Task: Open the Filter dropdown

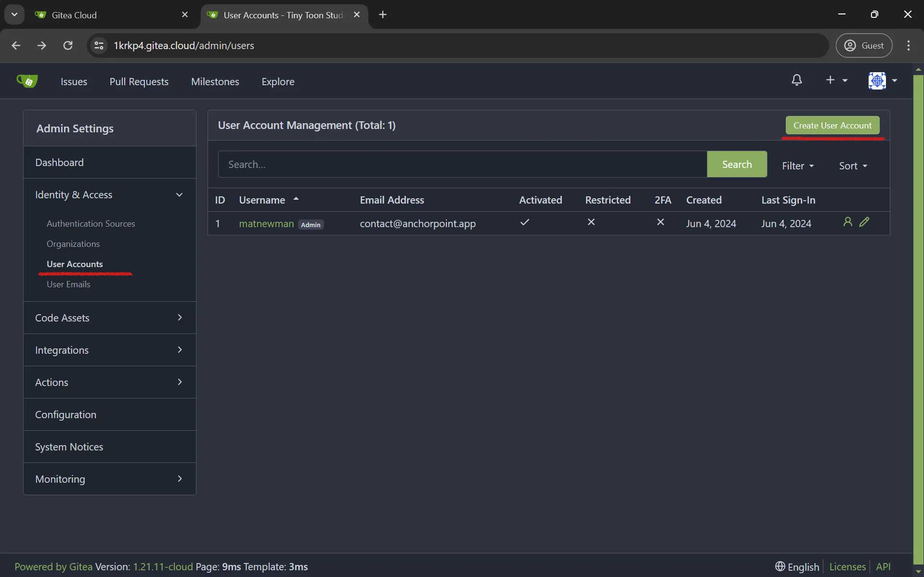Action: 797,166
